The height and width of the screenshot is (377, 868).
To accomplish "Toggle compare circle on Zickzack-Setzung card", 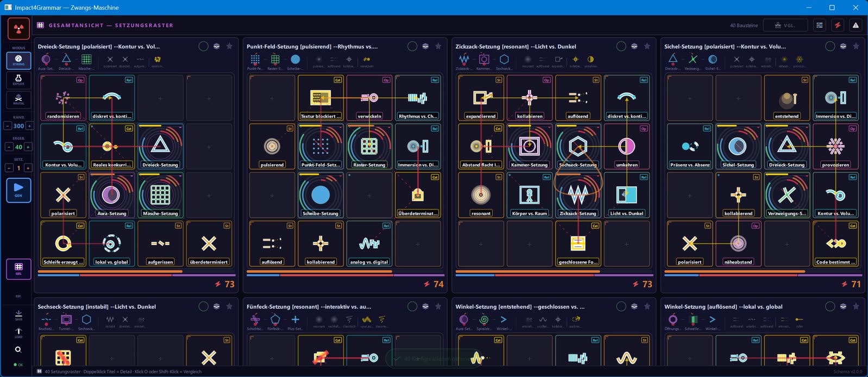I will click(621, 46).
